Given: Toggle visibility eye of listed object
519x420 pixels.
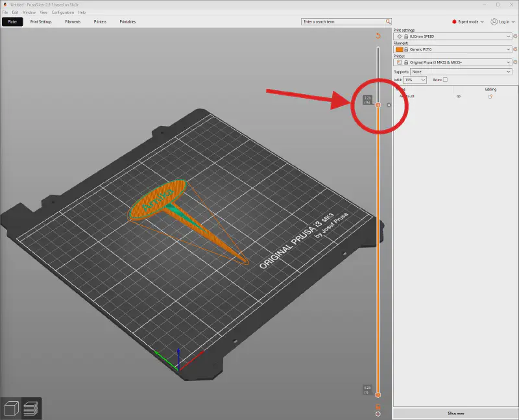Looking at the screenshot, I should point(458,96).
